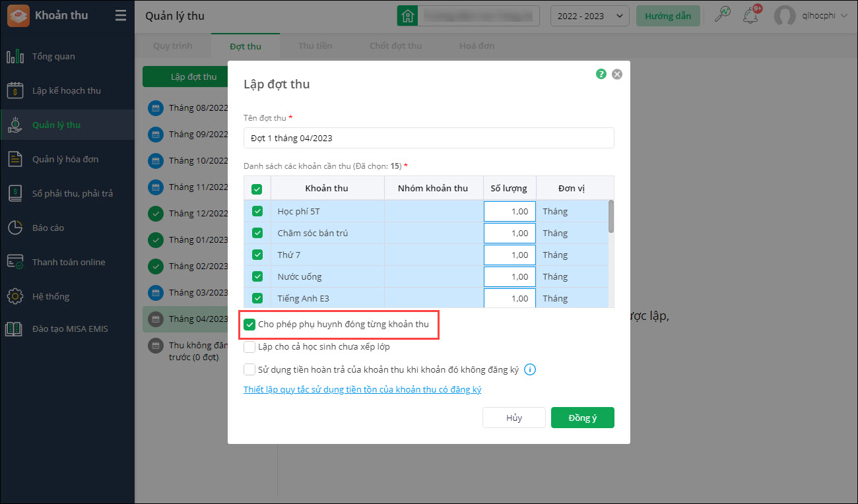This screenshot has height=504, width=858.
Task: Click the Thứ 7 quantity field
Action: [x=510, y=255]
